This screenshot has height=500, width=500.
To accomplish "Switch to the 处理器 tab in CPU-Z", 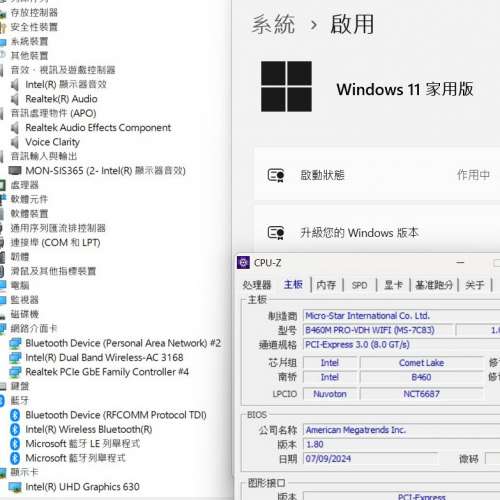I will [257, 285].
